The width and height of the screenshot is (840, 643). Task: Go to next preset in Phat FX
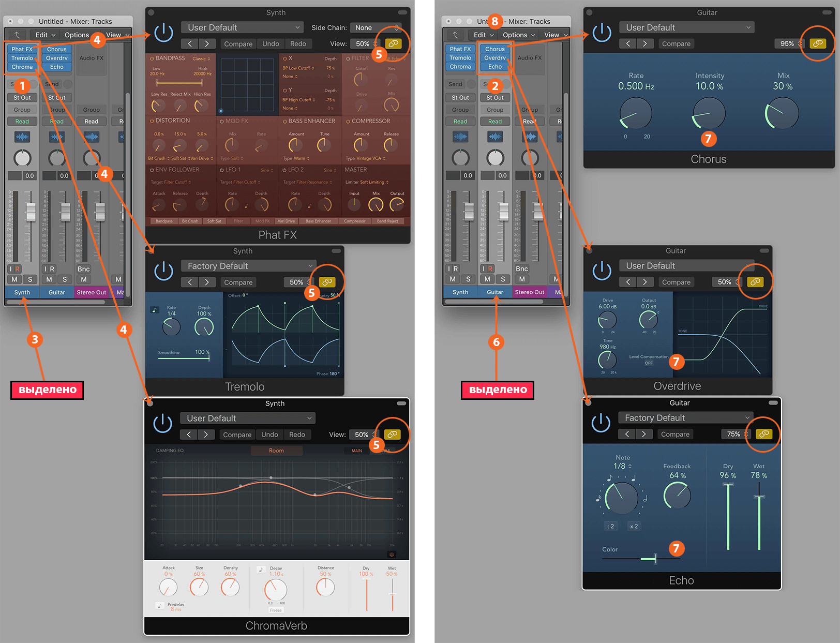click(207, 44)
